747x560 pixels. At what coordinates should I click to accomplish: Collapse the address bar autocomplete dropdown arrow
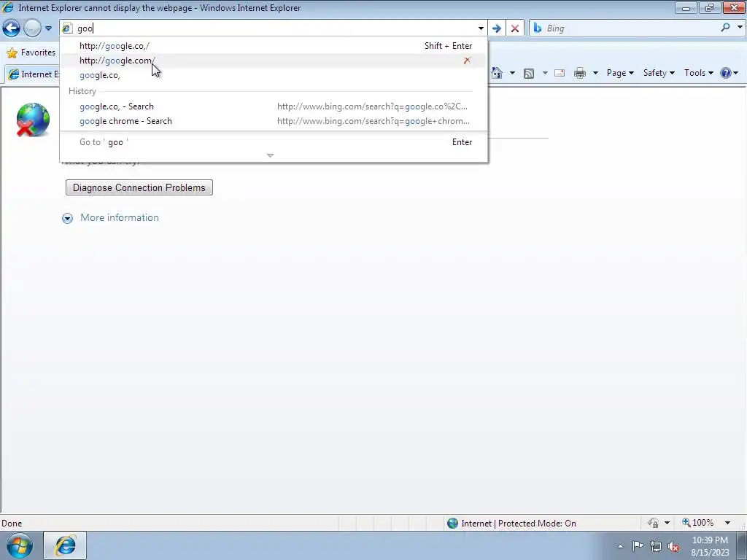coord(481,28)
